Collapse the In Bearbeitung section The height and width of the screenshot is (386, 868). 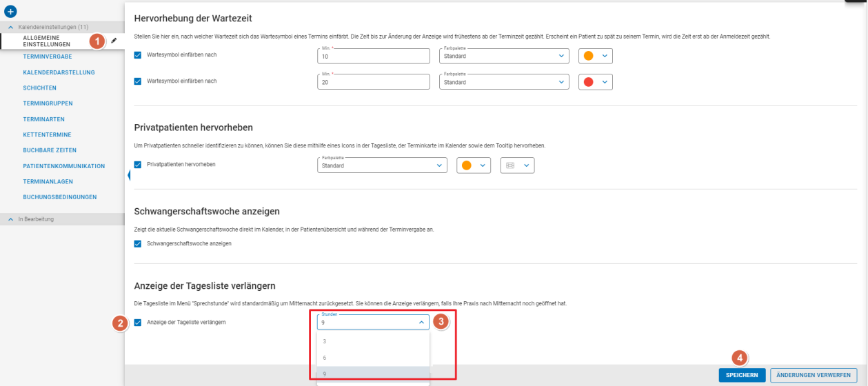tap(11, 219)
